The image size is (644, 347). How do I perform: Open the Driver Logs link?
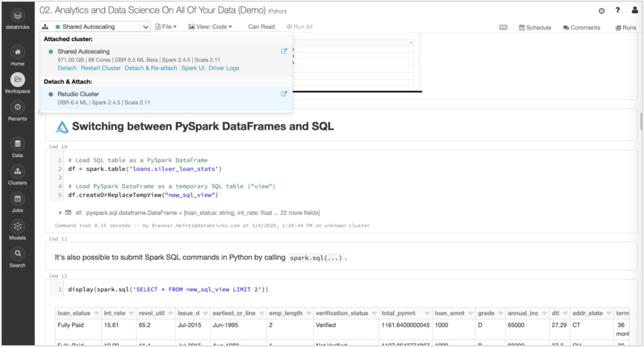[224, 68]
